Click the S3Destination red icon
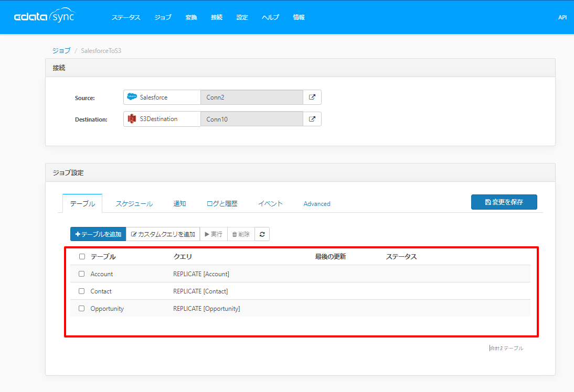The image size is (574, 392). pos(132,119)
